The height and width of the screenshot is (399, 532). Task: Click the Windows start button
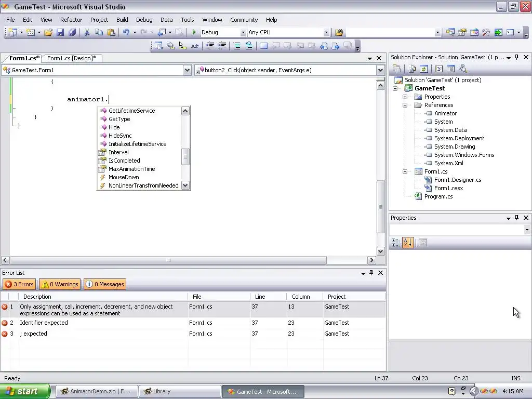pyautogui.click(x=24, y=391)
